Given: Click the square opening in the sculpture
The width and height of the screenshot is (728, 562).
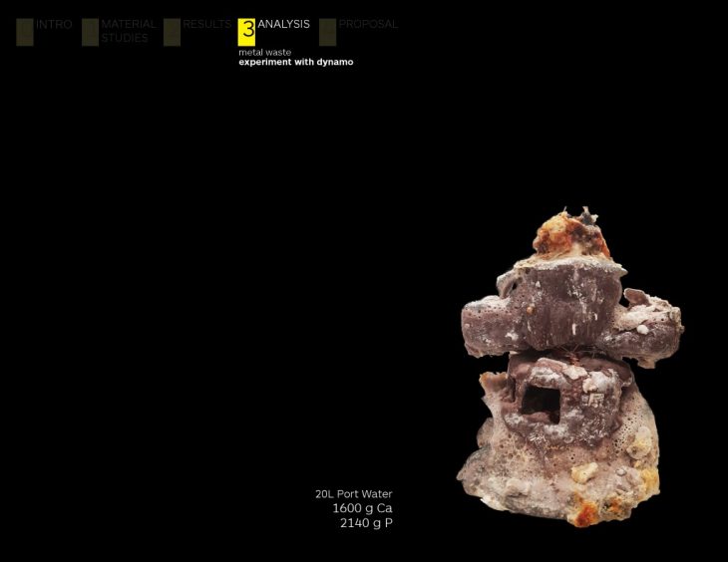Looking at the screenshot, I should 540,401.
